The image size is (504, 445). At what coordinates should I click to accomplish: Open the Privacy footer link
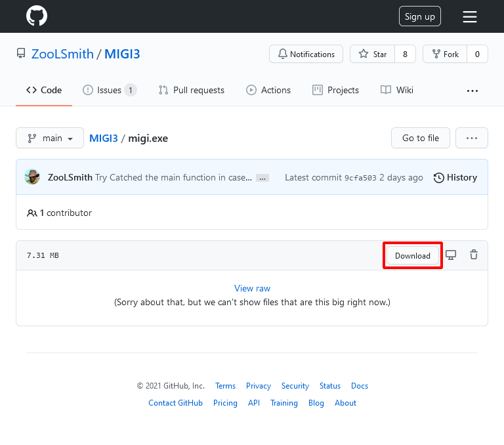[x=259, y=386]
